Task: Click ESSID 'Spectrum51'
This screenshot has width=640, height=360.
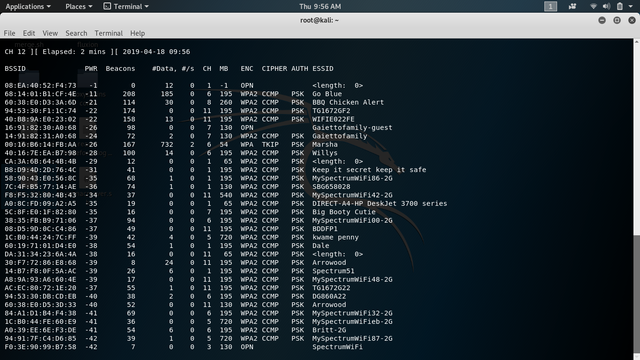Action: pos(333,271)
